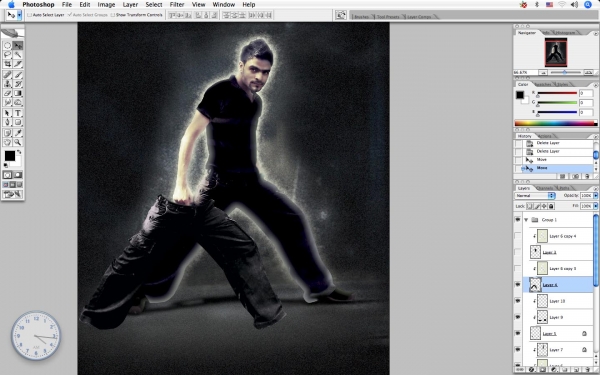This screenshot has height=375, width=600.
Task: Select the Hand tool
Action: [7, 142]
